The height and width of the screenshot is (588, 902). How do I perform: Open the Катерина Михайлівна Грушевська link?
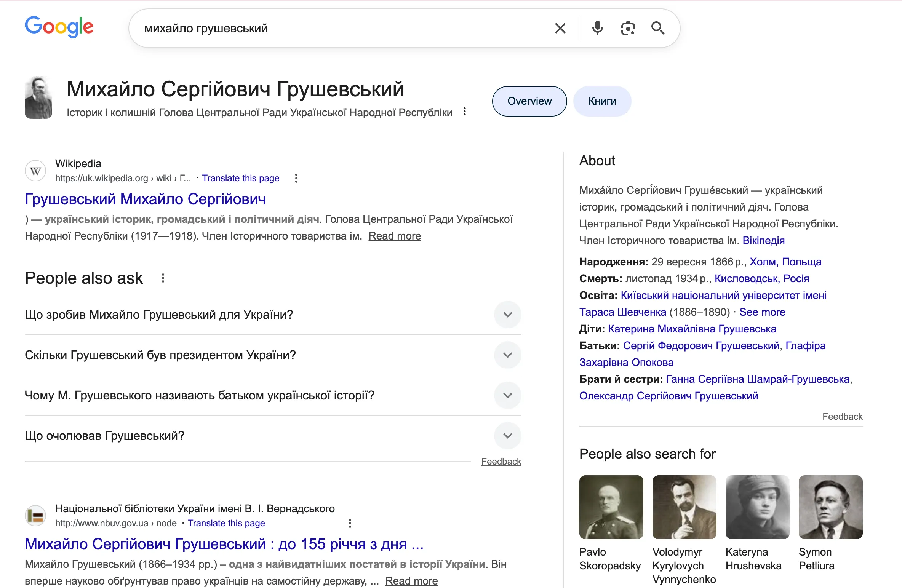tap(692, 329)
